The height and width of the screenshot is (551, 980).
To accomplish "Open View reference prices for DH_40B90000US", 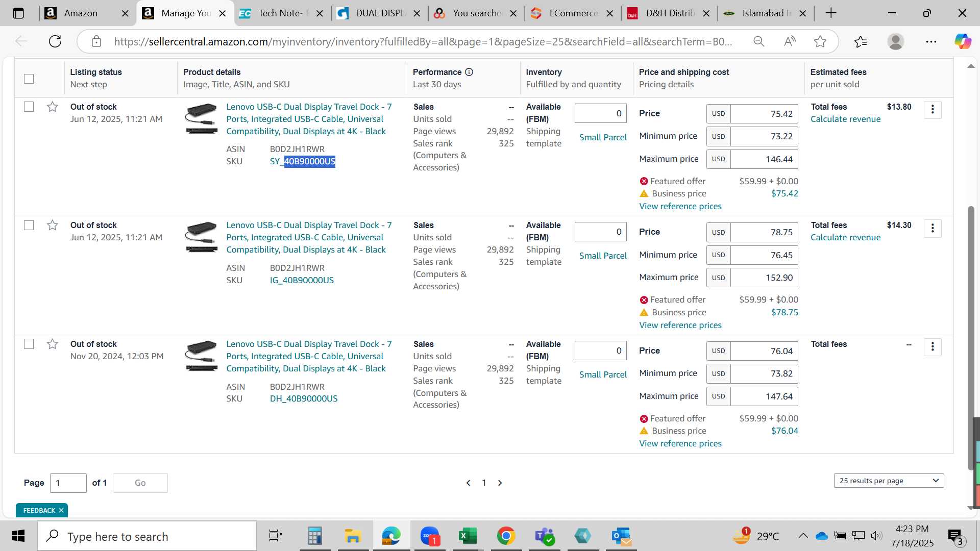I will click(x=680, y=443).
